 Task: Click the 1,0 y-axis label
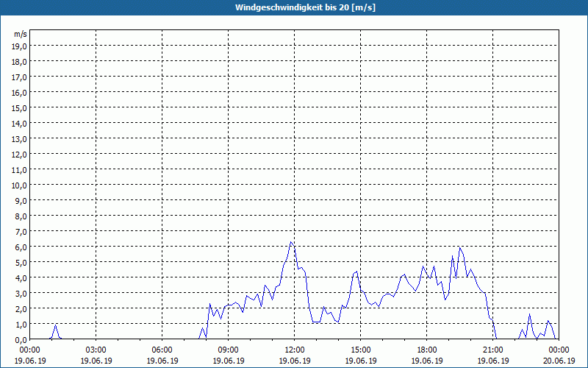(x=21, y=324)
